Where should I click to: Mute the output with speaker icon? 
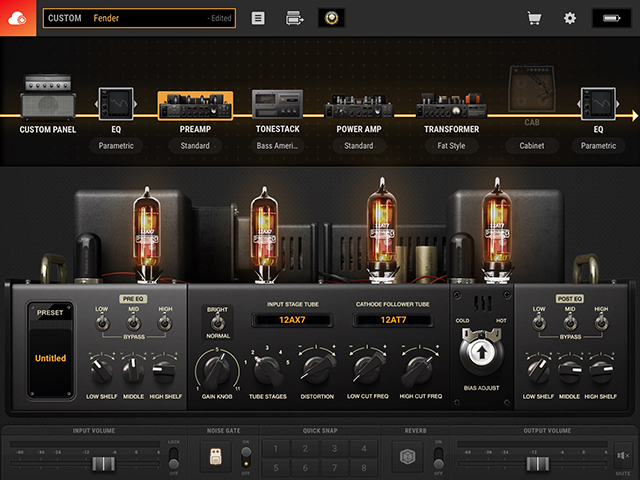pos(623,457)
